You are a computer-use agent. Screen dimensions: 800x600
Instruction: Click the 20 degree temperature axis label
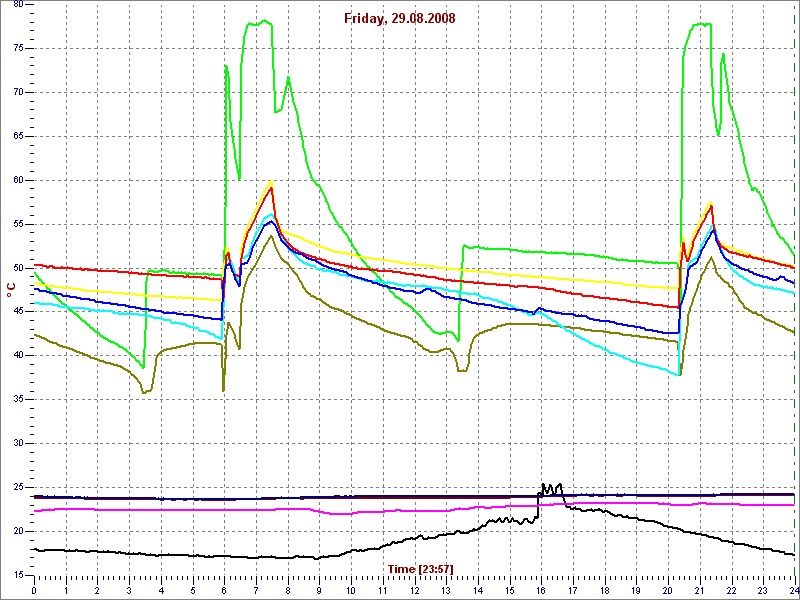(16, 532)
